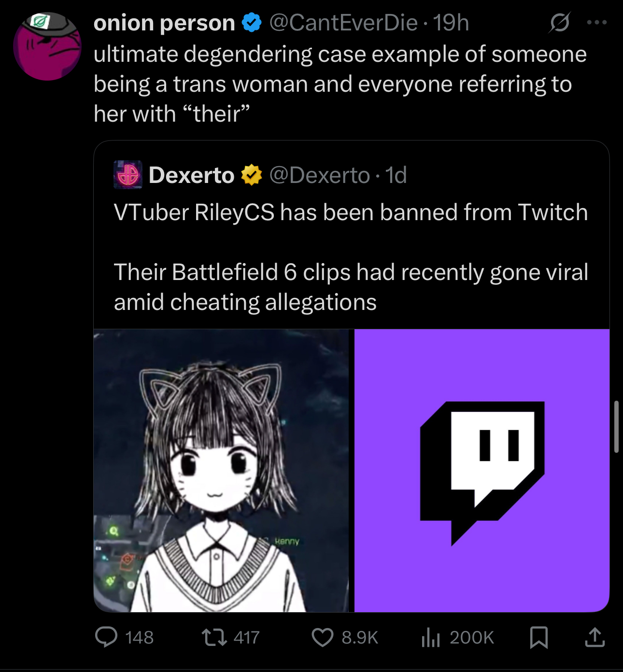Bookmark this tweet
623x672 pixels.
[538, 637]
